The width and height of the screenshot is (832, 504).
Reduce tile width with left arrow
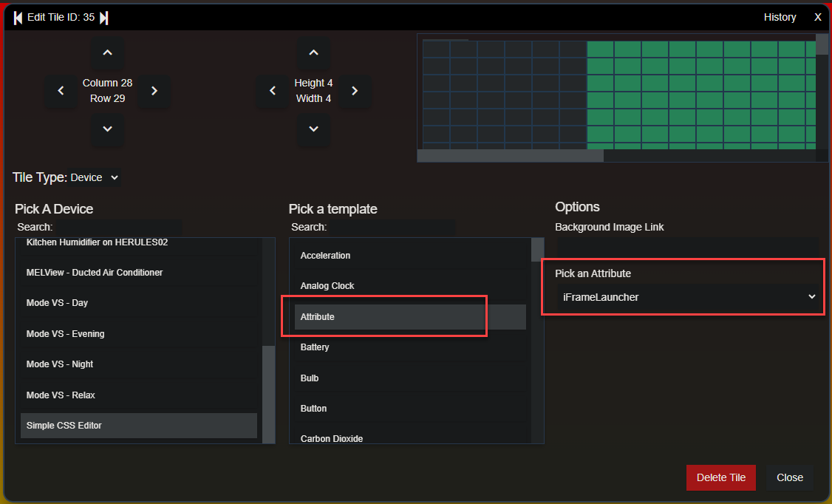(x=273, y=91)
